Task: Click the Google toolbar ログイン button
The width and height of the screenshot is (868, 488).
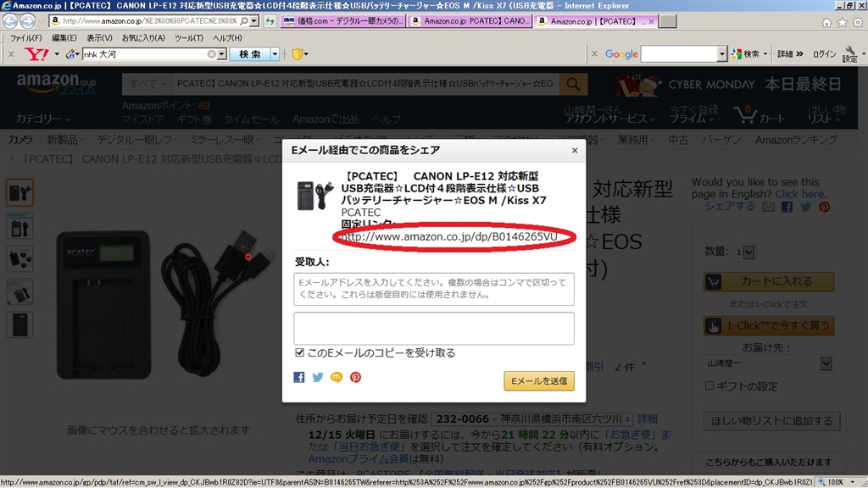Action: point(824,54)
